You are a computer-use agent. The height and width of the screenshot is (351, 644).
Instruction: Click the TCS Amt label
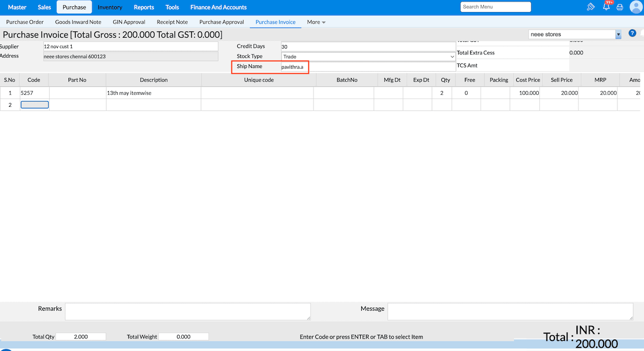click(x=467, y=65)
